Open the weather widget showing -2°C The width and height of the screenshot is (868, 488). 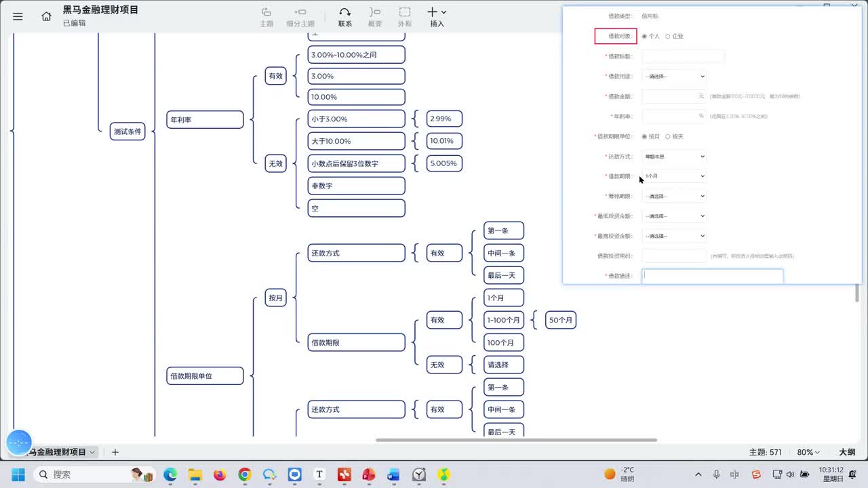click(619, 474)
